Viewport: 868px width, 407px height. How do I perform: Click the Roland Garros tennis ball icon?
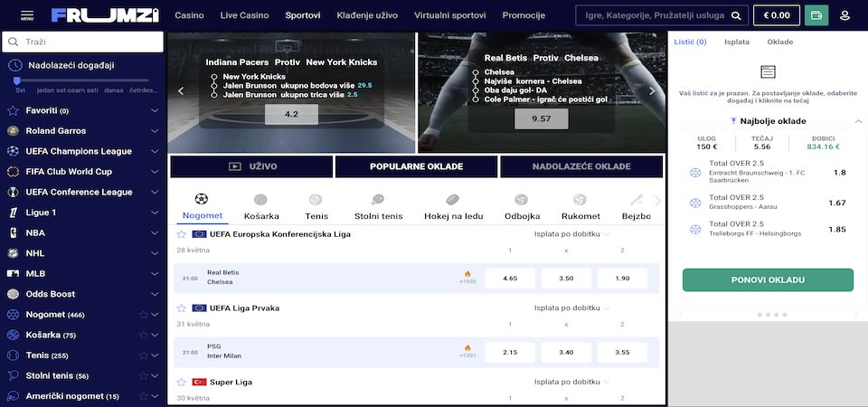click(14, 131)
